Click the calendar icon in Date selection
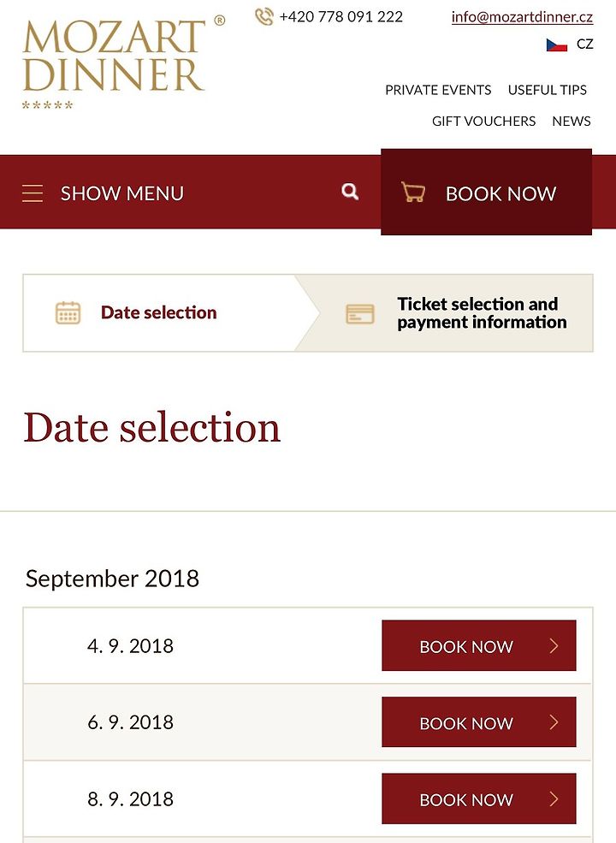This screenshot has width=616, height=843. pos(68,313)
